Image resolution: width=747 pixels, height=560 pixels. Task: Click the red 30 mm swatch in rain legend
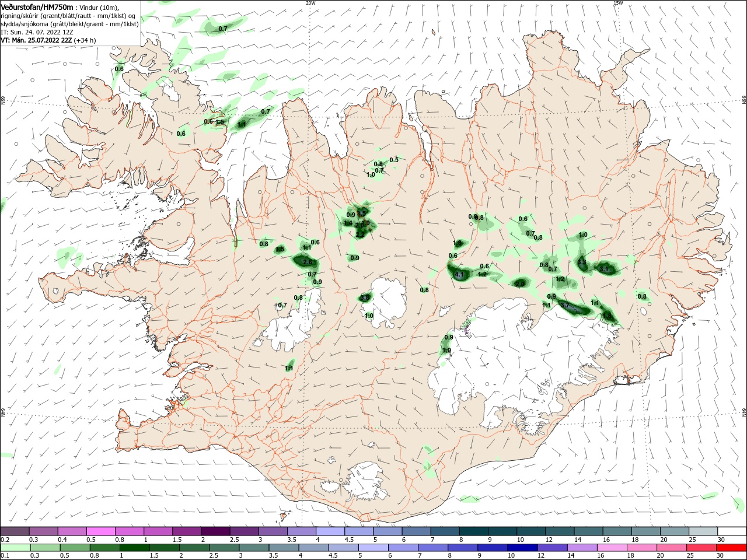[731, 548]
